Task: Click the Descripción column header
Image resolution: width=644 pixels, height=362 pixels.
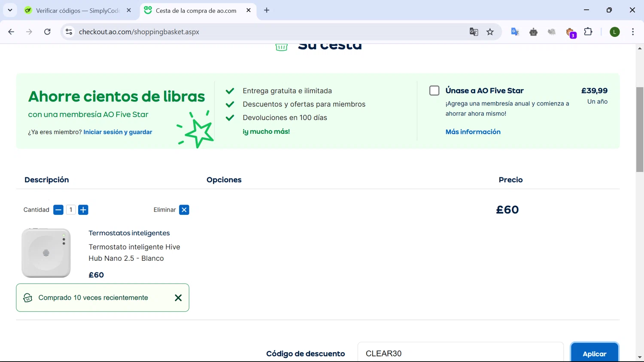Action: click(46, 180)
